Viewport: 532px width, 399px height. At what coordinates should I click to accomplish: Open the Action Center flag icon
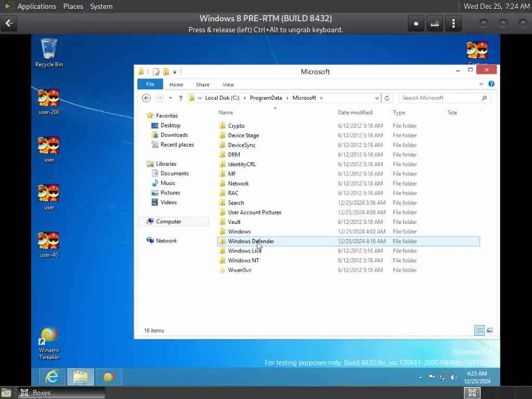pos(431,377)
